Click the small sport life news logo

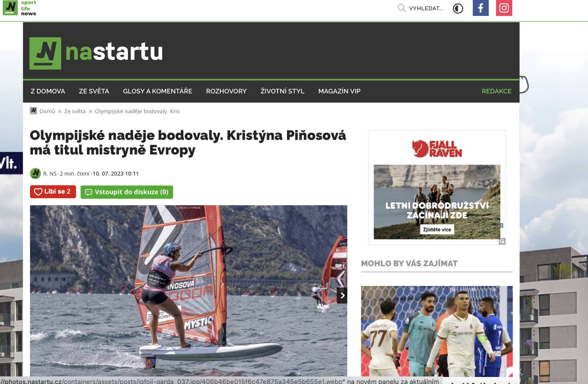pyautogui.click(x=20, y=8)
